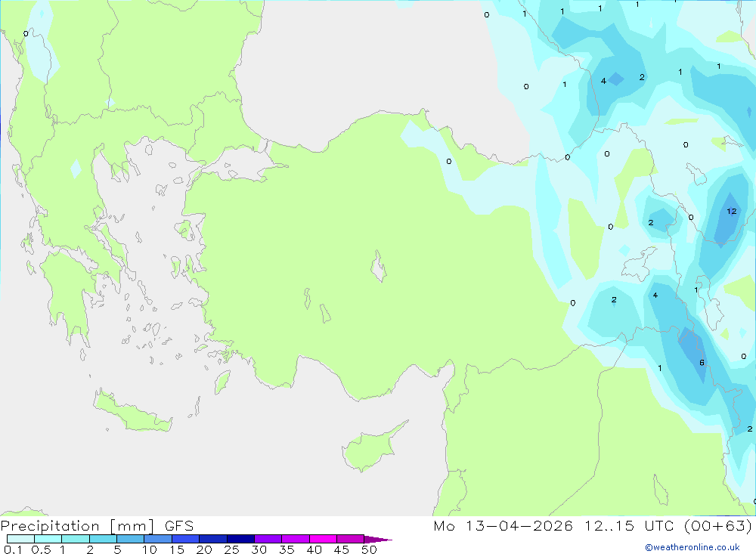Click the '25' legend scale label
Viewport: 756px width, 554px height.
point(232,549)
